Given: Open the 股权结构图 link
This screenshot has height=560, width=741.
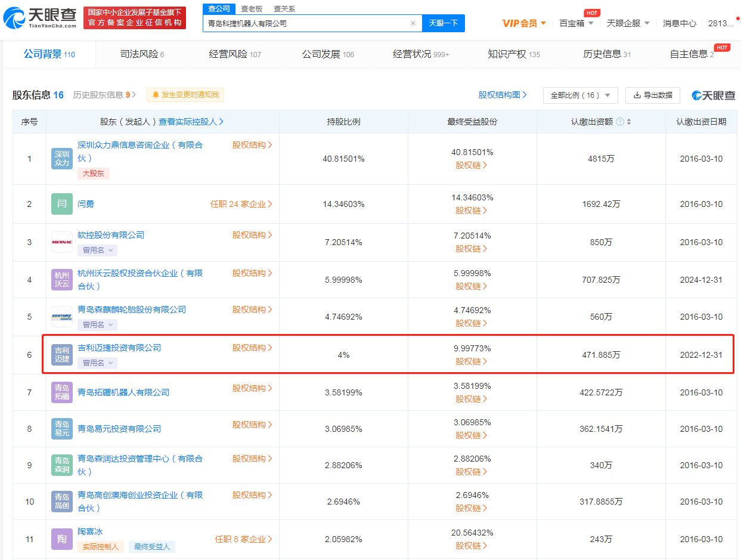Looking at the screenshot, I should 503,95.
